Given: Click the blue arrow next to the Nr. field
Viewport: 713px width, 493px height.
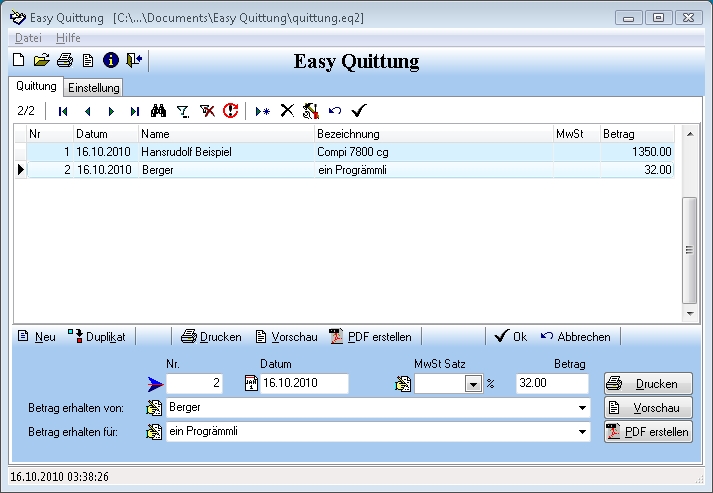Looking at the screenshot, I should click(155, 384).
